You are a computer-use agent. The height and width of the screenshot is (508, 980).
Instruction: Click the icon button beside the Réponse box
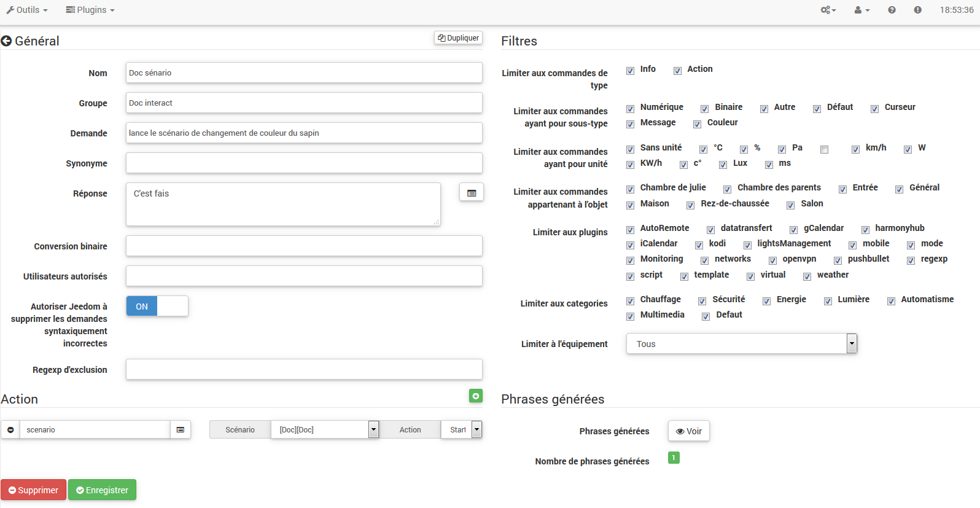coord(471,192)
